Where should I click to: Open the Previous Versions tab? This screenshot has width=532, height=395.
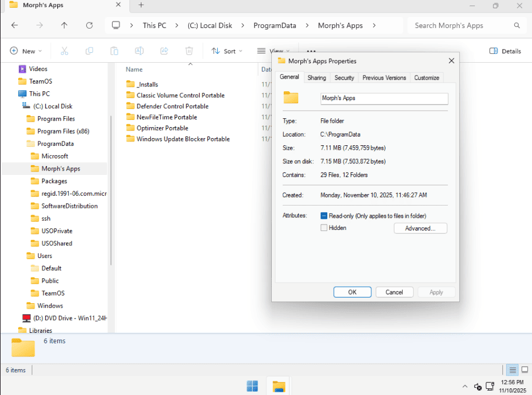384,78
